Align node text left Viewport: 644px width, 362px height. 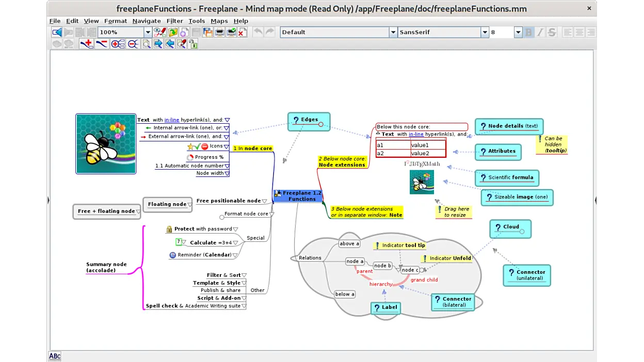coord(568,32)
